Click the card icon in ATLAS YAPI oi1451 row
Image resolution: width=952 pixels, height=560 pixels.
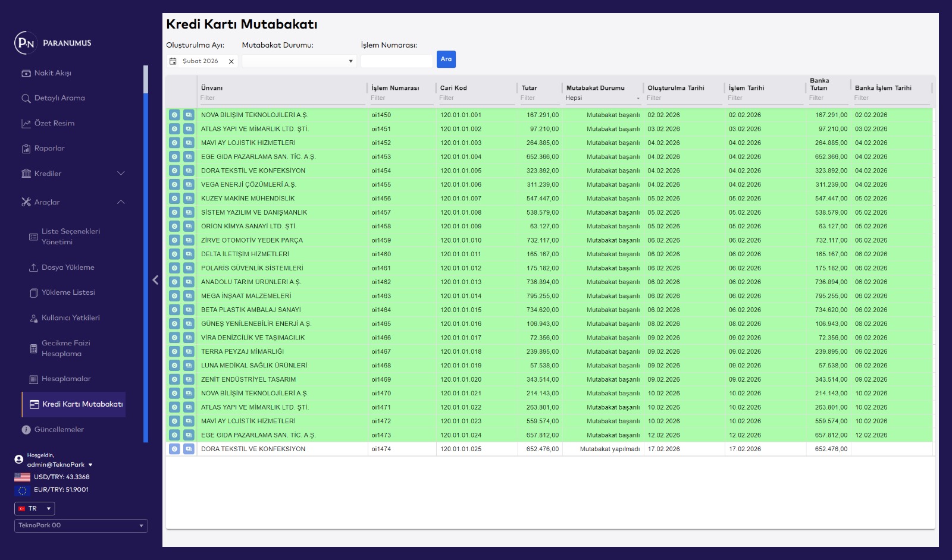pyautogui.click(x=189, y=129)
